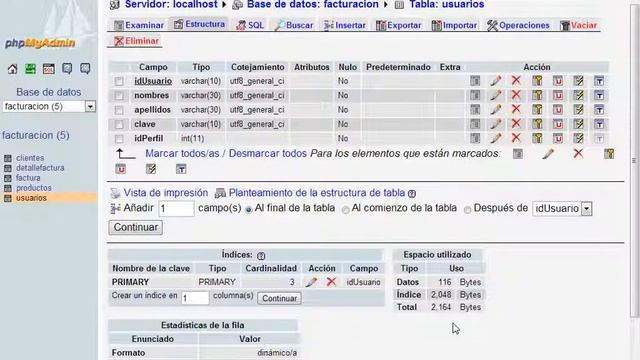Add unique index icon on nombres row
This screenshot has height=360, width=640.
[558, 95]
